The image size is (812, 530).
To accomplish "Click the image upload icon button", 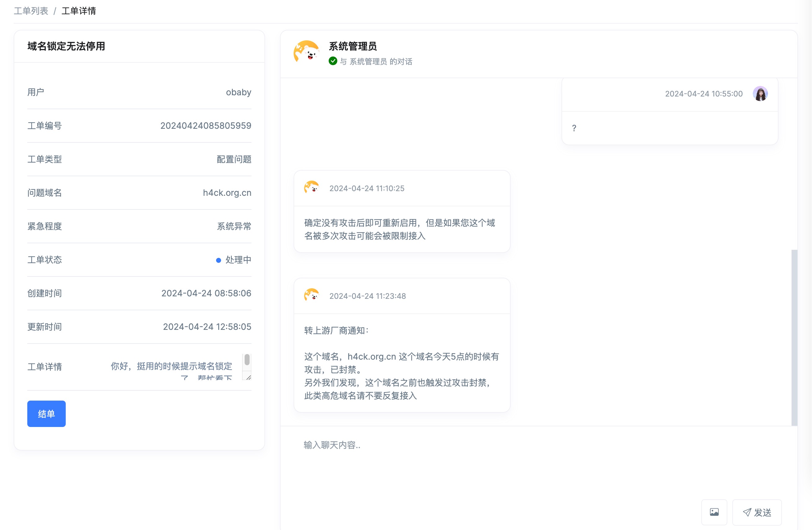I will click(x=714, y=512).
